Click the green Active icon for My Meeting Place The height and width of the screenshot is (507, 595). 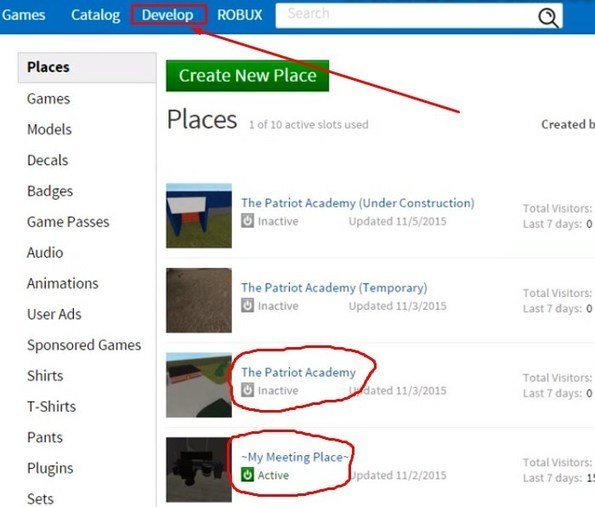(247, 475)
